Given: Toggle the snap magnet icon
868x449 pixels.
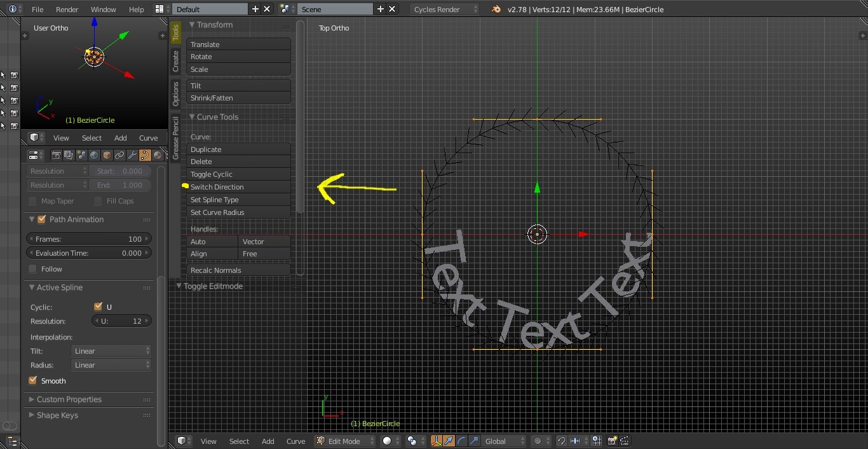Looking at the screenshot, I should tap(561, 441).
